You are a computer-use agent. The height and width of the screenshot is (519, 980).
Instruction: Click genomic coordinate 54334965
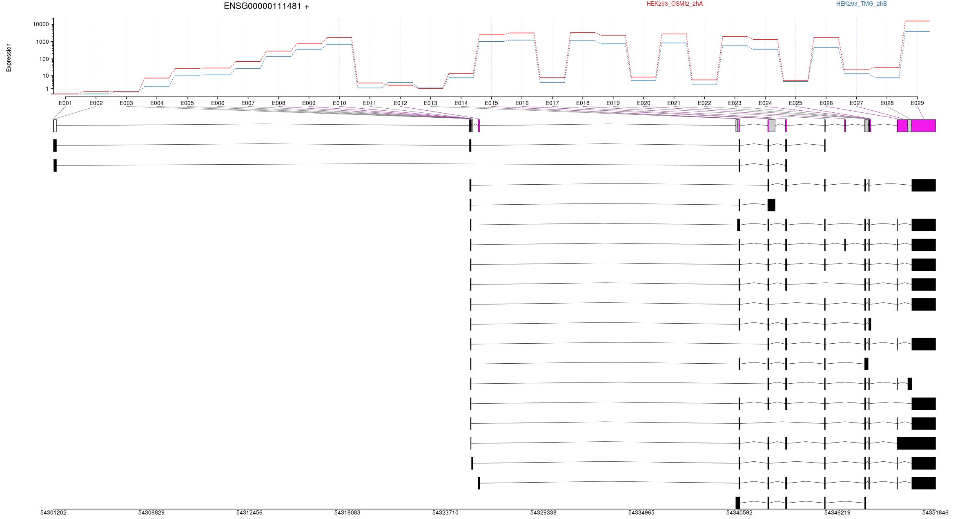tap(641, 512)
